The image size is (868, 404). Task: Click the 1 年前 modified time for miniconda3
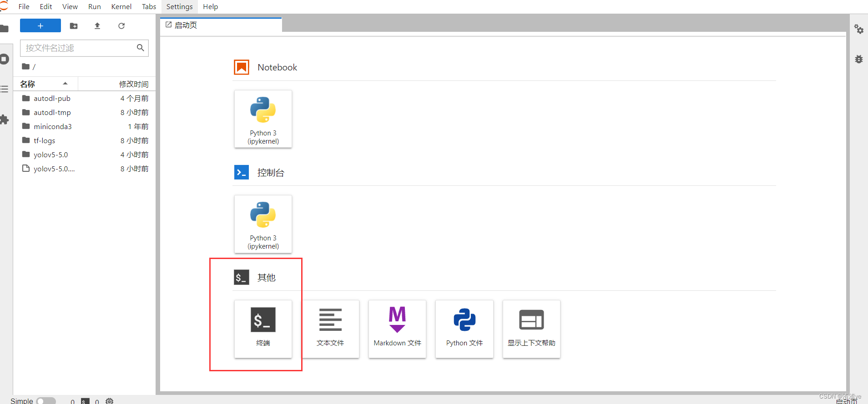coord(138,126)
